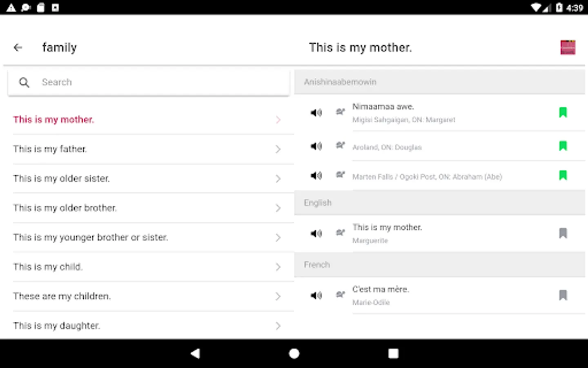Image resolution: width=588 pixels, height=368 pixels.
Task: Open chevron for 'This is my child'
Action: [278, 267]
